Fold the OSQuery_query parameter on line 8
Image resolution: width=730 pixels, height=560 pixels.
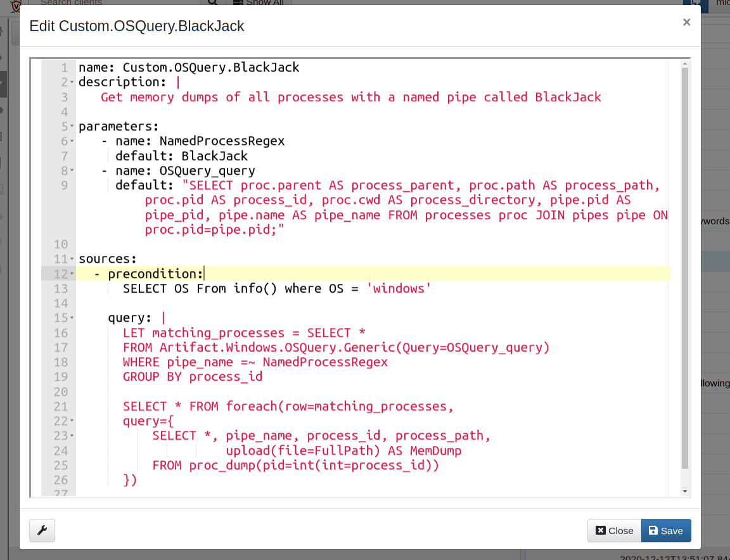point(72,171)
